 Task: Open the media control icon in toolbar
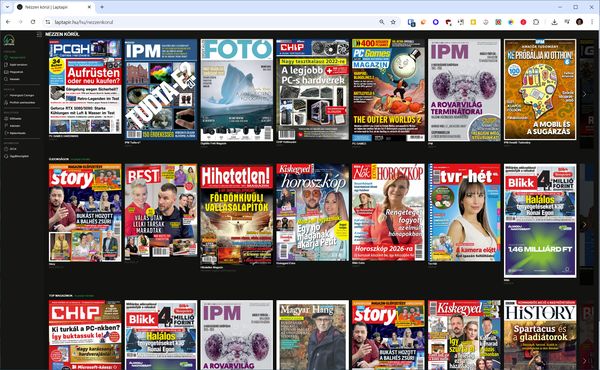point(567,22)
